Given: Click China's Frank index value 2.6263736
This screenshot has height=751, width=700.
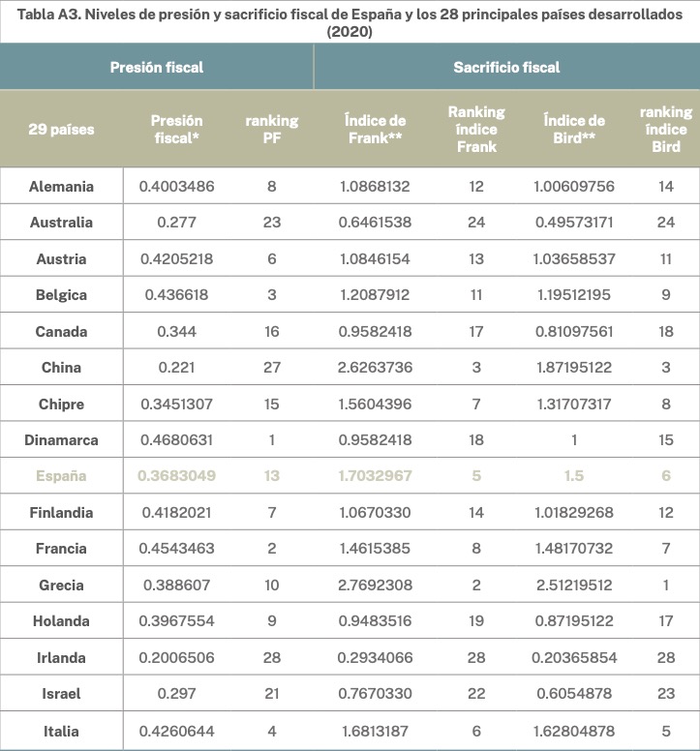Looking at the screenshot, I should click(378, 368).
